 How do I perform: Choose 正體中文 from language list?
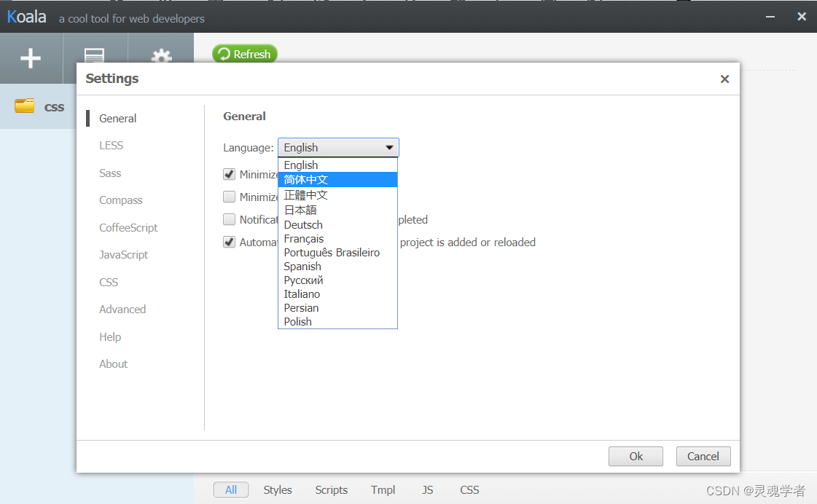pos(337,195)
